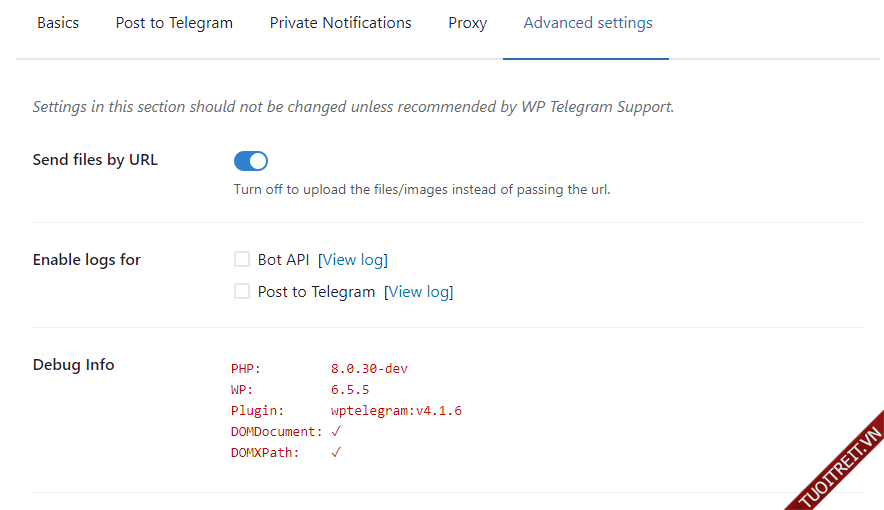Click the Enable logs for label
Screen dimensions: 884x510
point(87,260)
